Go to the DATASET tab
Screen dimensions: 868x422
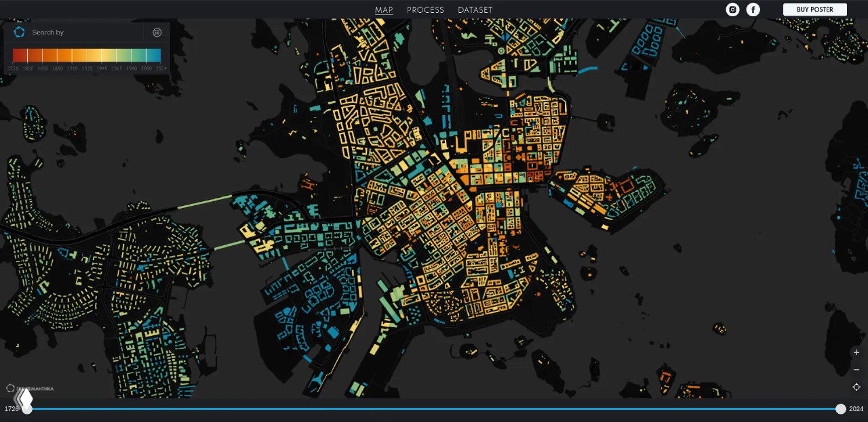tap(475, 9)
